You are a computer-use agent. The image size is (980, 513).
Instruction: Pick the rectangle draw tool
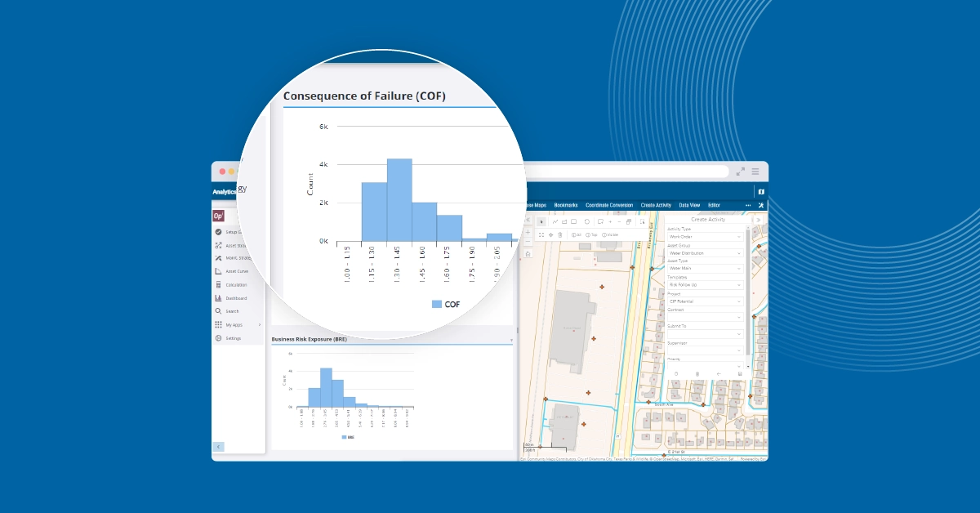coord(574,222)
